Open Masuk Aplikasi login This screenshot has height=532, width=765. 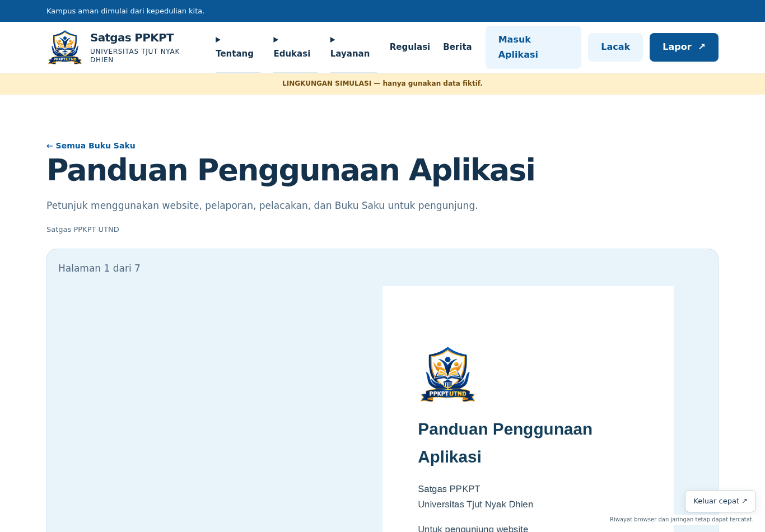pos(533,47)
